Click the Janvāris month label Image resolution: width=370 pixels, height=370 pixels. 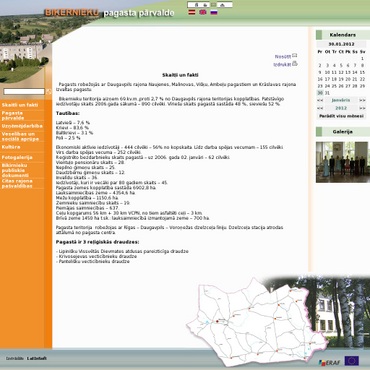[x=341, y=100]
